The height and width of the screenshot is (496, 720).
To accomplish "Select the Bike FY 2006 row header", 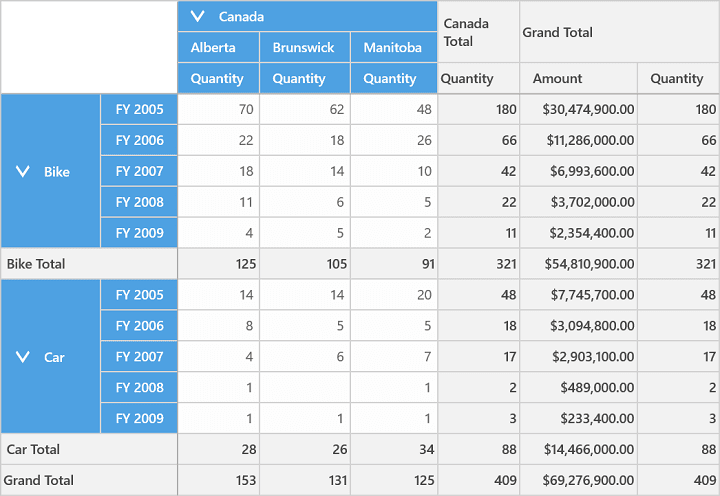I will click(x=139, y=140).
